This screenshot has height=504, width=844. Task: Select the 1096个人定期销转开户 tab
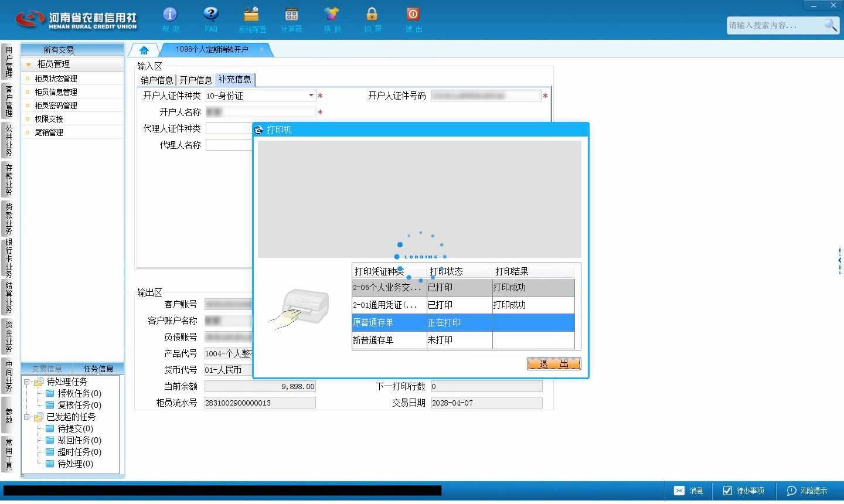coord(212,50)
